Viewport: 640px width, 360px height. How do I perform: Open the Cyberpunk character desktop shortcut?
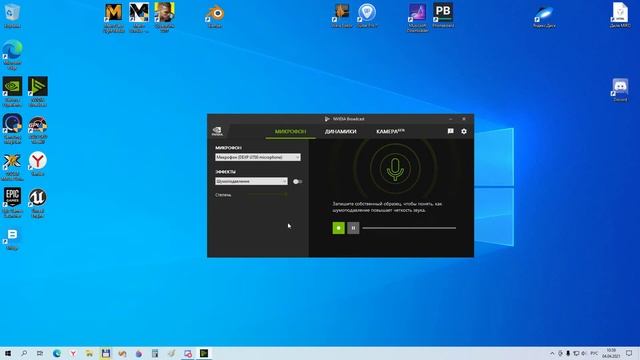[x=164, y=18]
